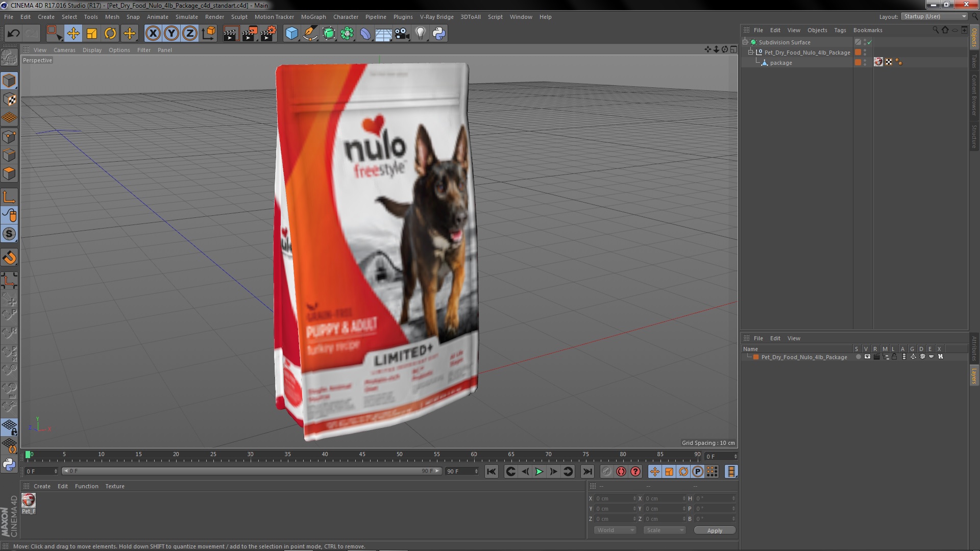Toggle layer lock icon for Pet_Dry_Food layer
980x551 pixels.
(894, 357)
